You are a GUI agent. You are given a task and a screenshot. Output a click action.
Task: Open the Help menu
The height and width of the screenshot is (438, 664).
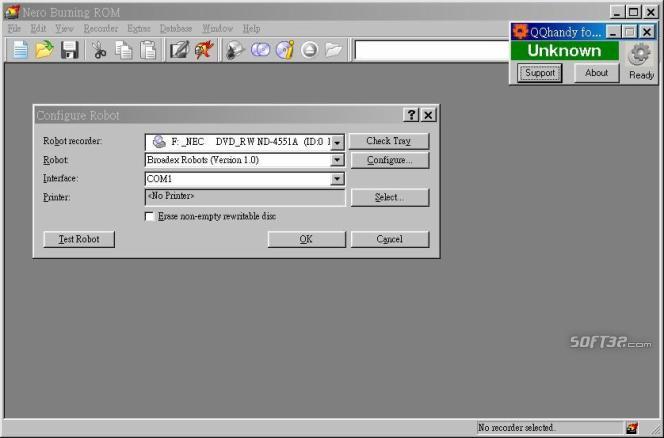pos(251,28)
